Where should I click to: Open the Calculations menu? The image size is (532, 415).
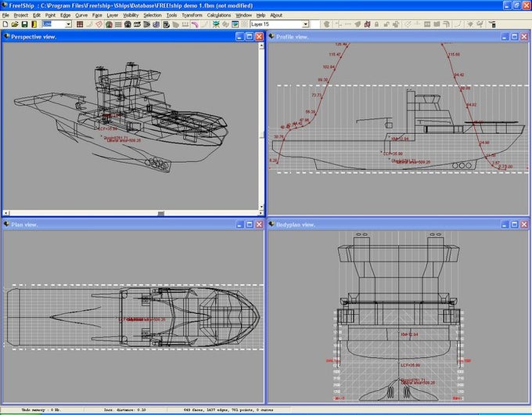coord(219,16)
